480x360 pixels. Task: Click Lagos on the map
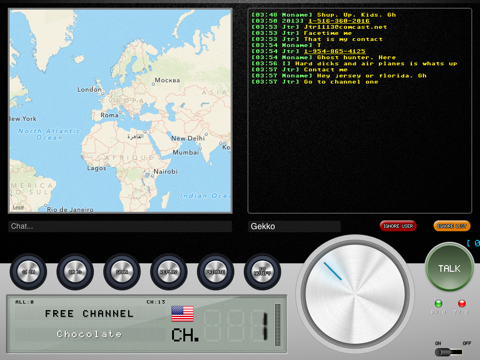97,168
